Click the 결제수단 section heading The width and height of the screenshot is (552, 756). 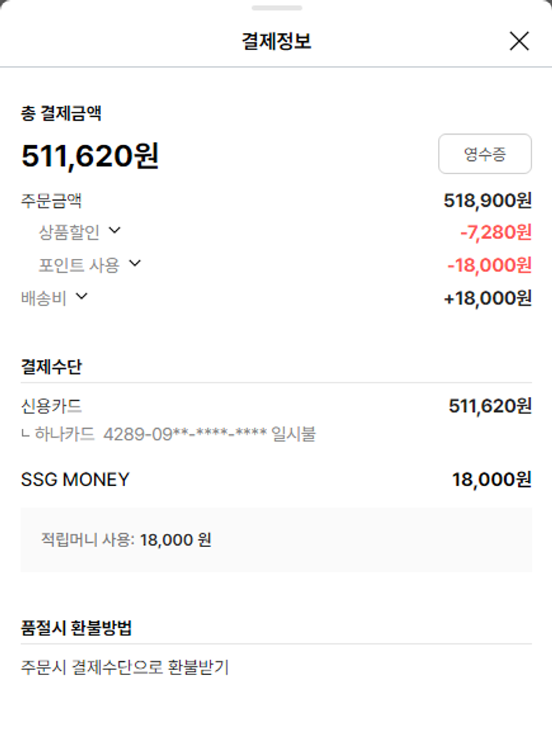pyautogui.click(x=52, y=367)
